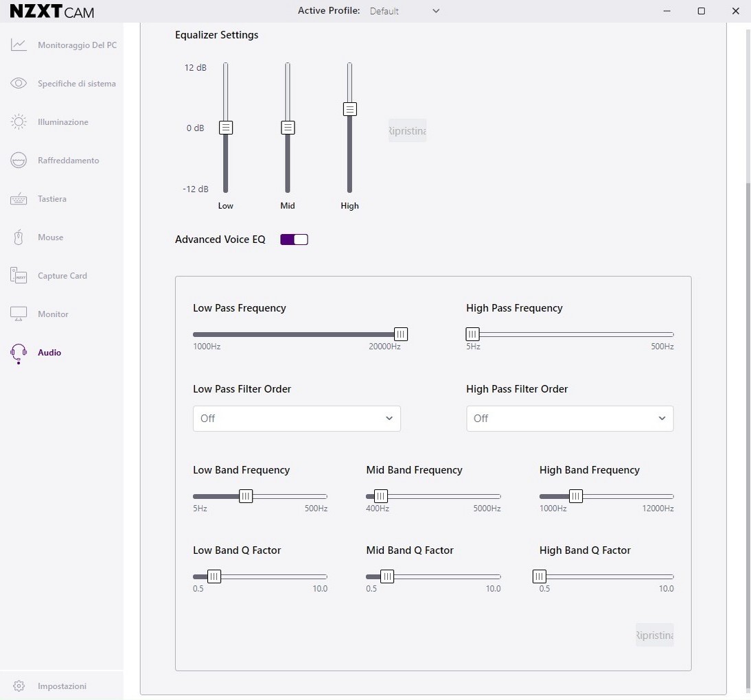Open the Capture Card icon

19,276
